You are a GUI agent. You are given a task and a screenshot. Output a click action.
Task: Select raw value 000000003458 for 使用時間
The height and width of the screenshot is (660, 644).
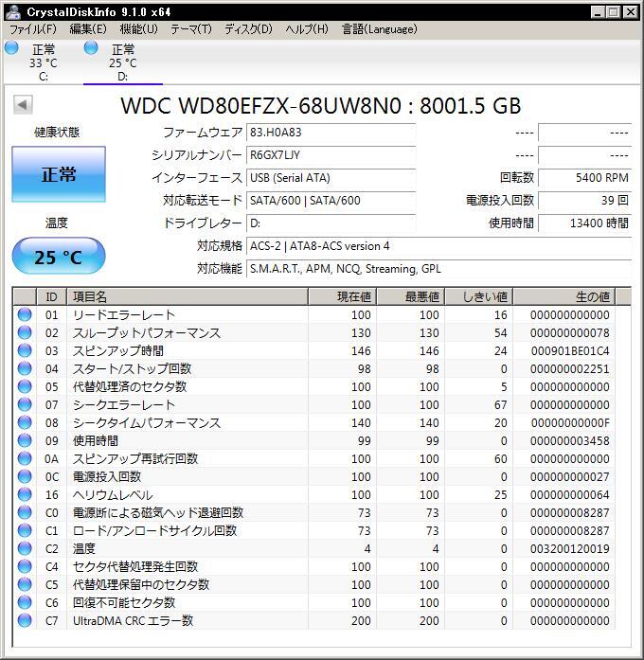570,440
